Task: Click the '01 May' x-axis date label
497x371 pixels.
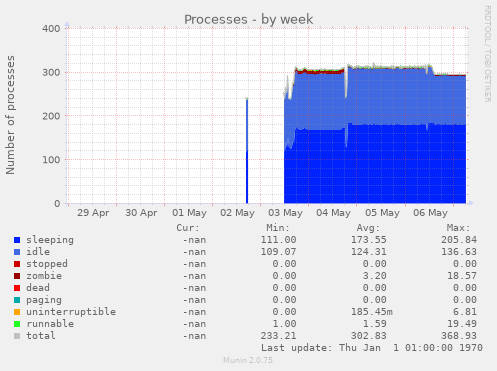Action: click(189, 213)
